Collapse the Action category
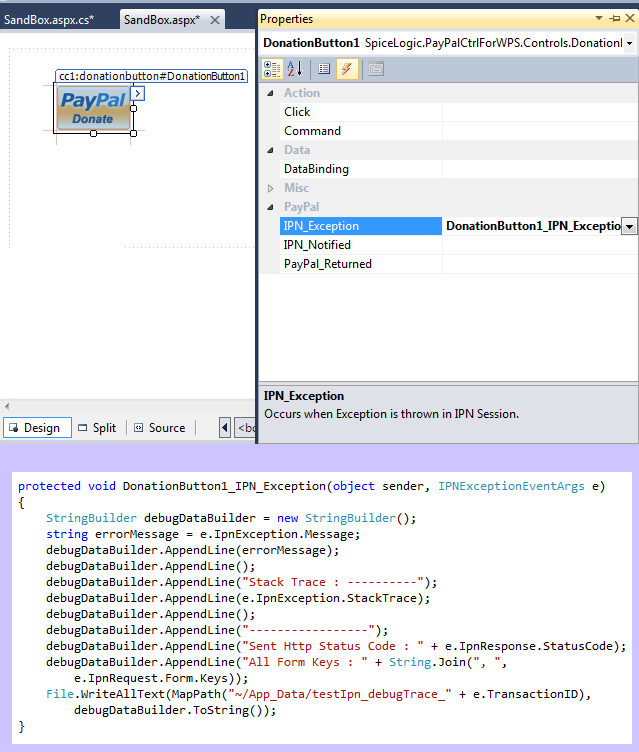The width and height of the screenshot is (639, 752). click(x=271, y=93)
